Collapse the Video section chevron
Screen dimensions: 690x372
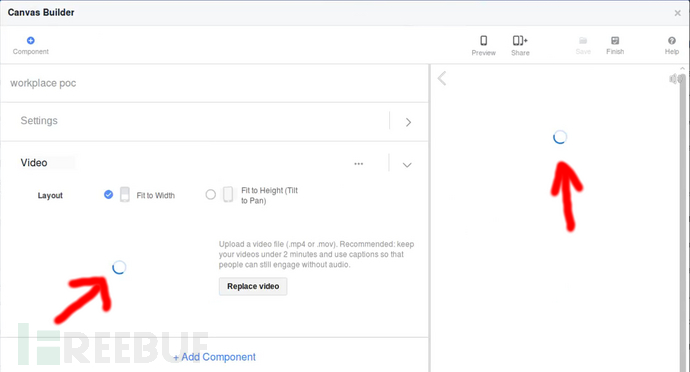pos(407,165)
